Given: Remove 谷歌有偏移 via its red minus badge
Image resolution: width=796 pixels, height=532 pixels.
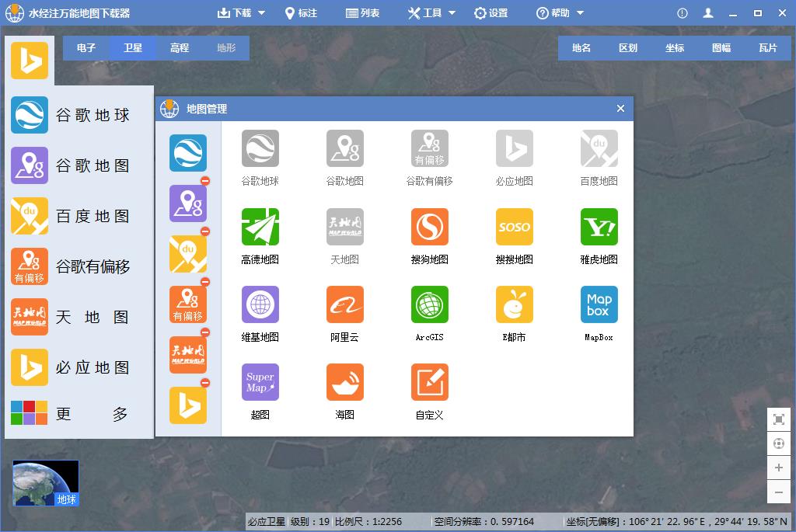Looking at the screenshot, I should click(205, 282).
